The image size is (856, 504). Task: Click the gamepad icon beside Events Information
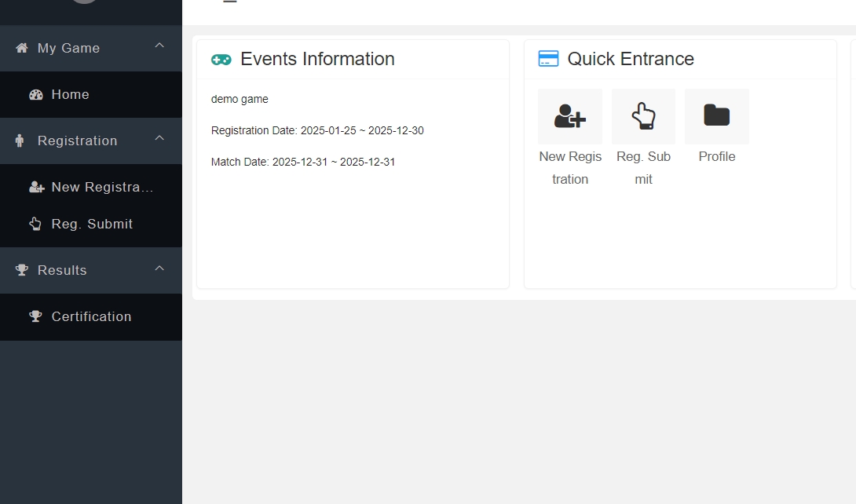coord(221,58)
